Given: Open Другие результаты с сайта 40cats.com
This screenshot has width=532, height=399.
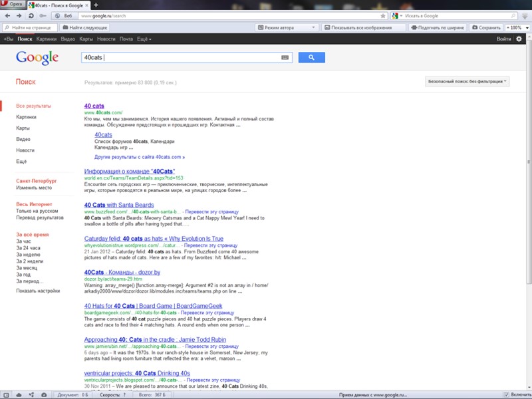Looking at the screenshot, I should coord(140,157).
